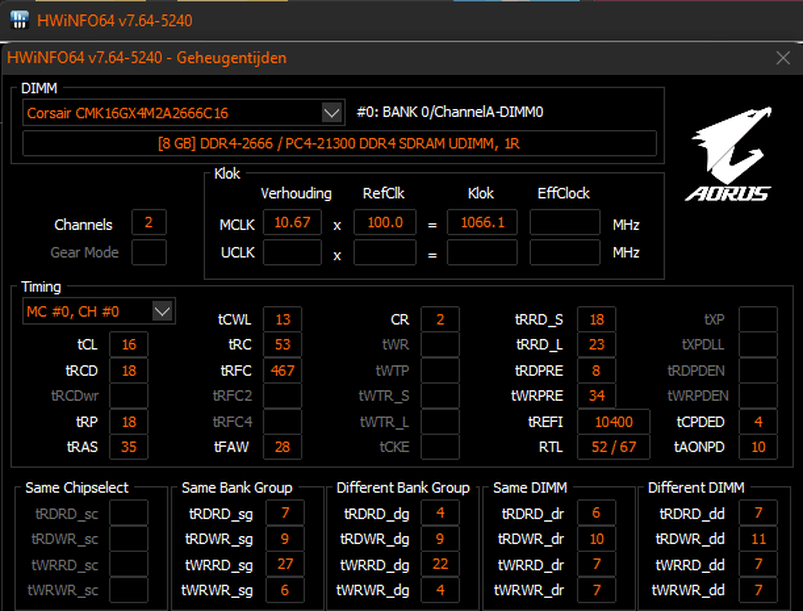
Task: Click the tRRD_S value 18
Action: click(x=596, y=320)
